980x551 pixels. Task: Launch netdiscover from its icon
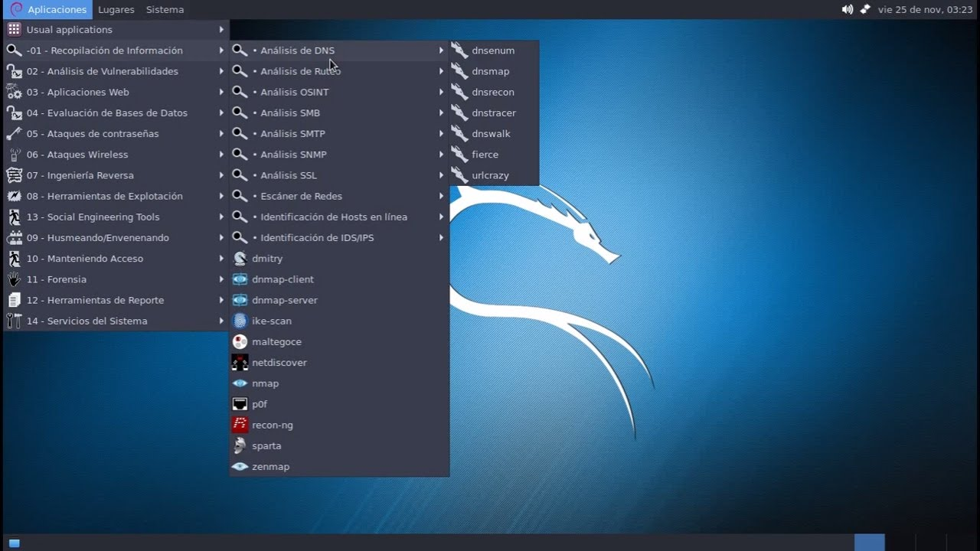[240, 363]
